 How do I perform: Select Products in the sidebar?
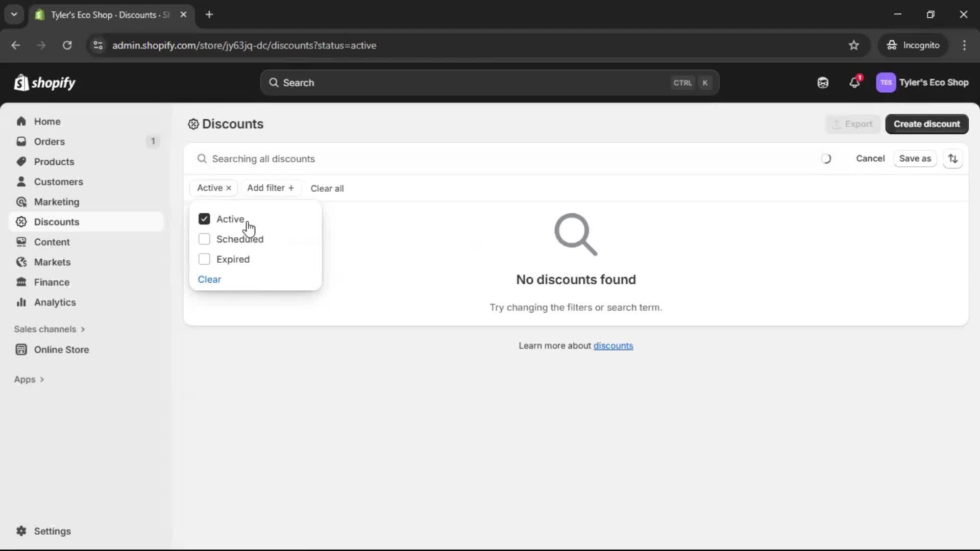tap(55, 161)
